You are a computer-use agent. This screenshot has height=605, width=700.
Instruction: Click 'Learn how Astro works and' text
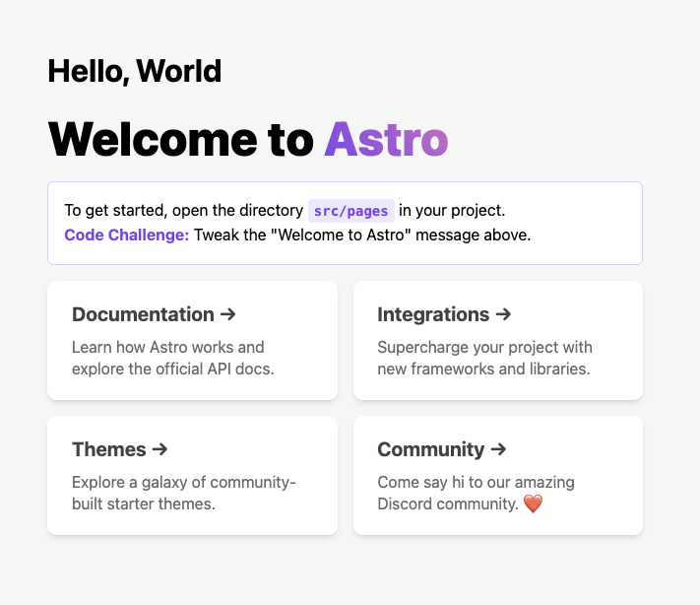tap(167, 347)
